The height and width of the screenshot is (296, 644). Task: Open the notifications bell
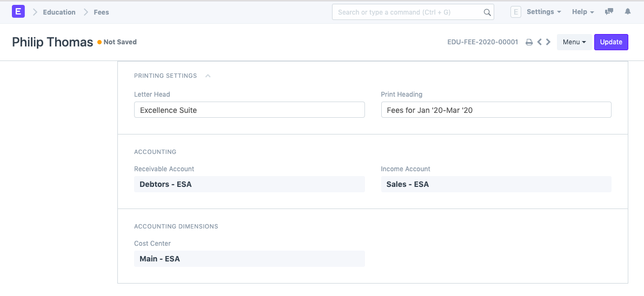628,12
